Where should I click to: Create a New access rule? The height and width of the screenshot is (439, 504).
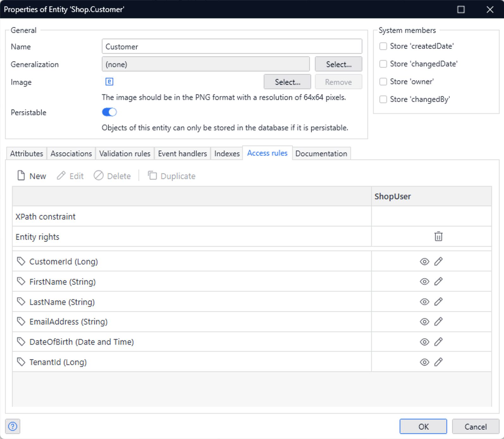32,176
